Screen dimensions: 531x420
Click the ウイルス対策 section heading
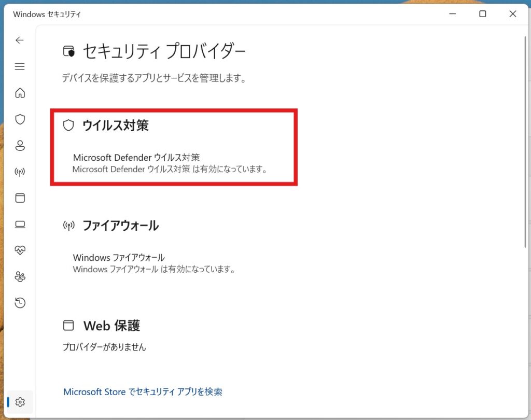click(115, 125)
